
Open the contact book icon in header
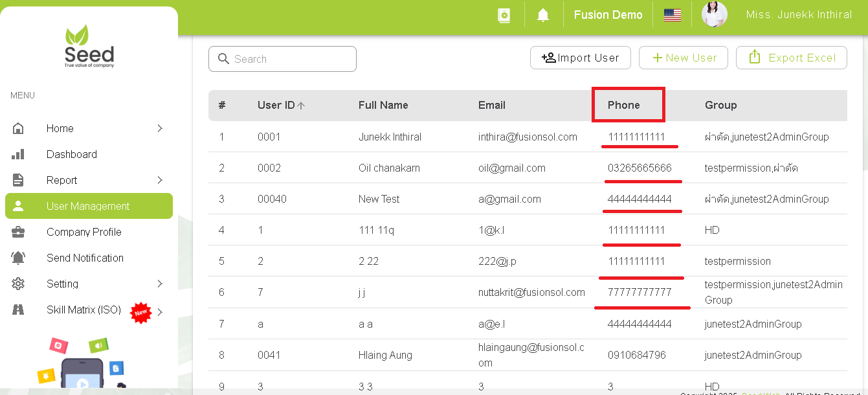pos(504,16)
